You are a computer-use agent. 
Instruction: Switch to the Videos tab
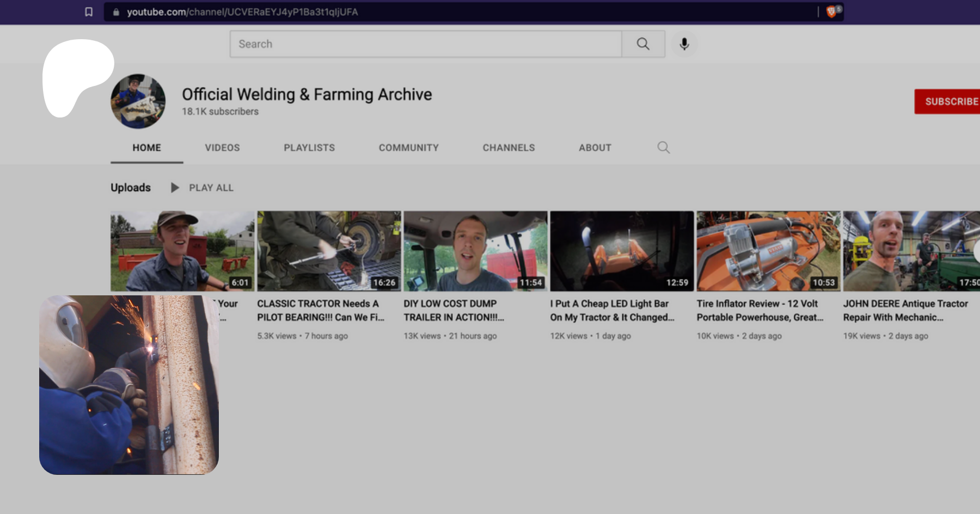pyautogui.click(x=222, y=148)
